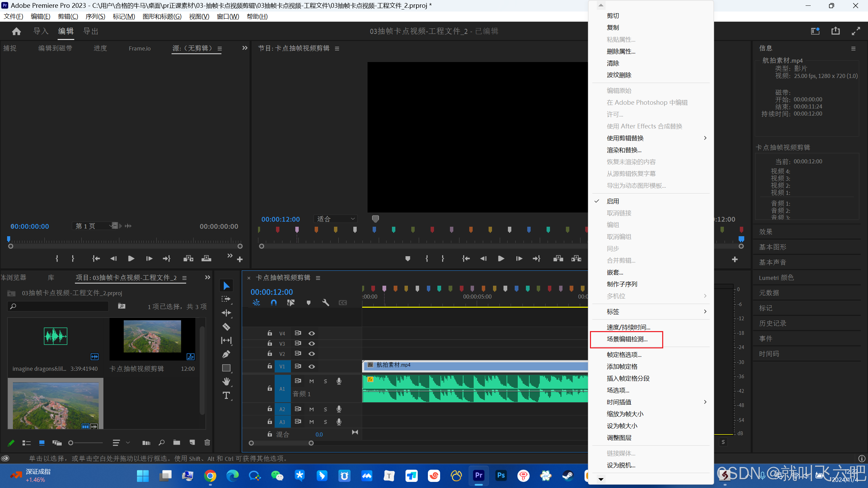
Task: Choose 场景编辑检测 from context menu
Action: pyautogui.click(x=627, y=339)
